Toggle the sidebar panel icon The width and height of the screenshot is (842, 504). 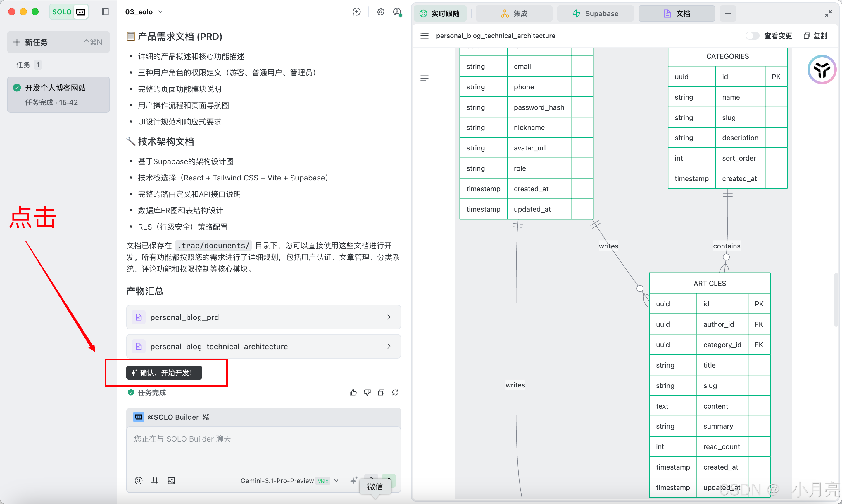(105, 12)
